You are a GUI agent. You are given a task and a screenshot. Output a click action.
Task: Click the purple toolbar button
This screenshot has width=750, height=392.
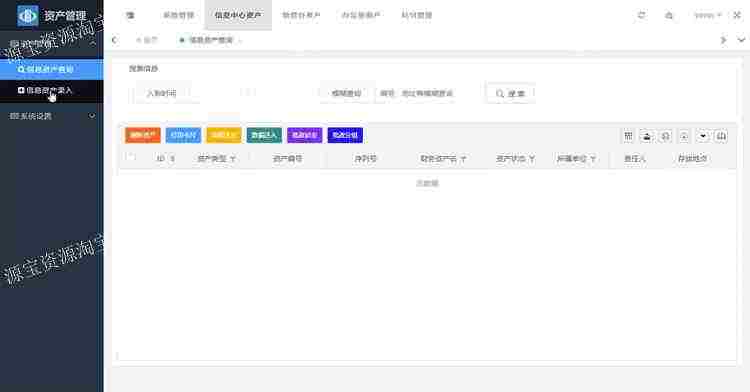[x=305, y=135]
